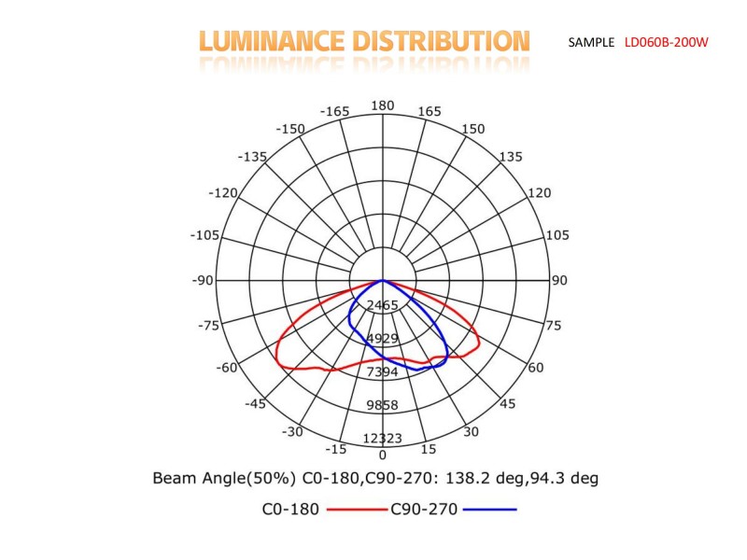
Task: Click the 120 degree label
Action: [539, 193]
